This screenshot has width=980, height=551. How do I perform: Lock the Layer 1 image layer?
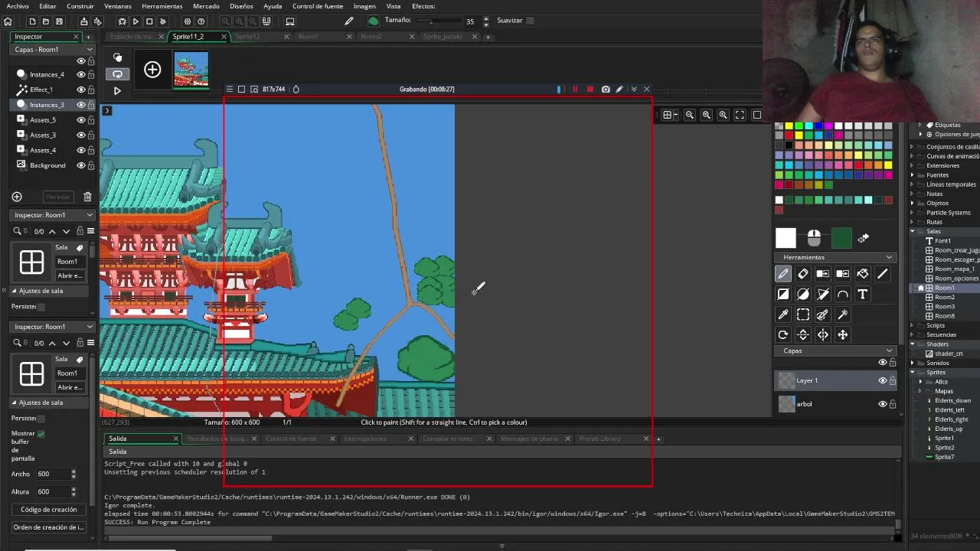tap(893, 380)
